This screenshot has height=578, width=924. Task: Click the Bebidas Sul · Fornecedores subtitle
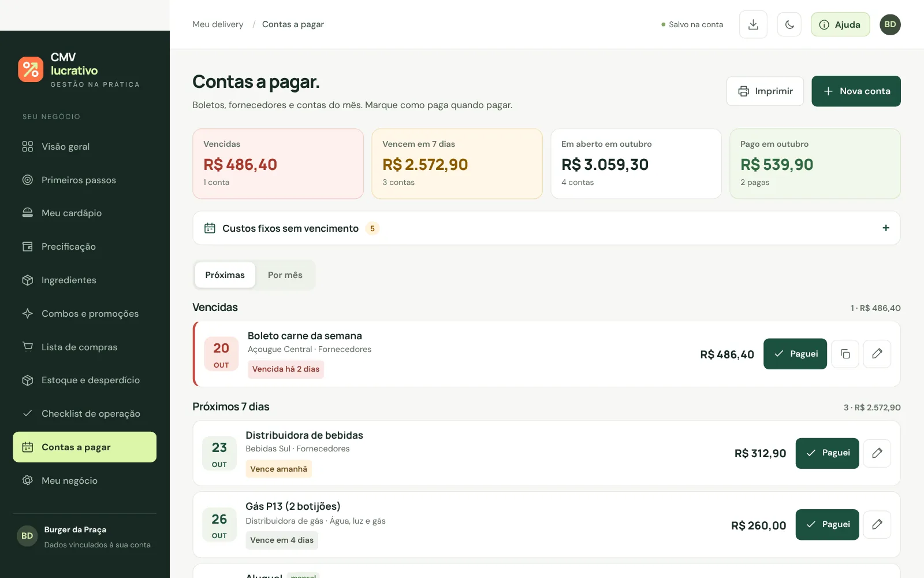[297, 449]
